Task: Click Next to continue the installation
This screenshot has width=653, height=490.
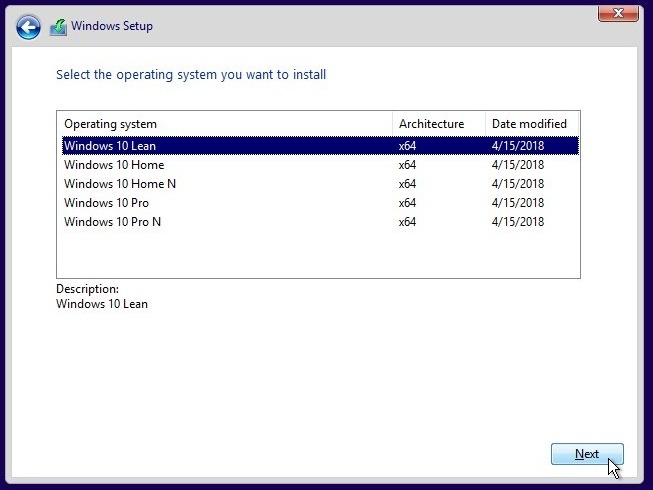Action: coord(587,454)
